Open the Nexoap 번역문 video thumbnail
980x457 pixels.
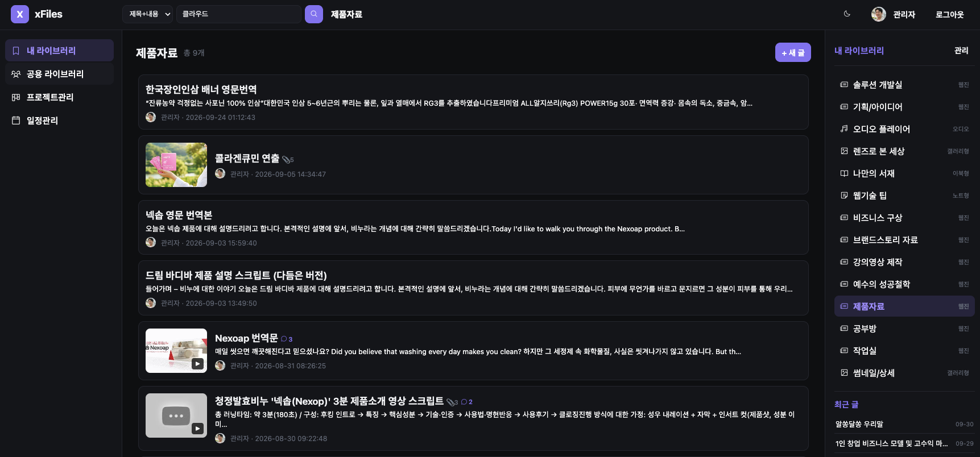[x=176, y=351]
